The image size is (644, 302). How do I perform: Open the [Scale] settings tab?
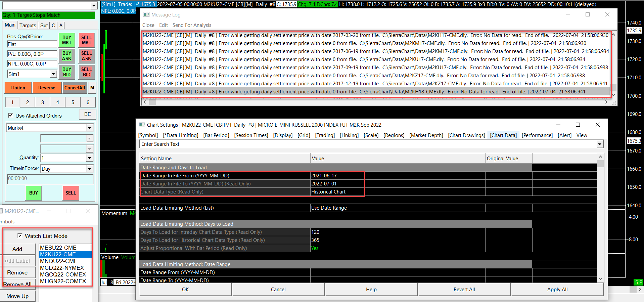point(371,135)
